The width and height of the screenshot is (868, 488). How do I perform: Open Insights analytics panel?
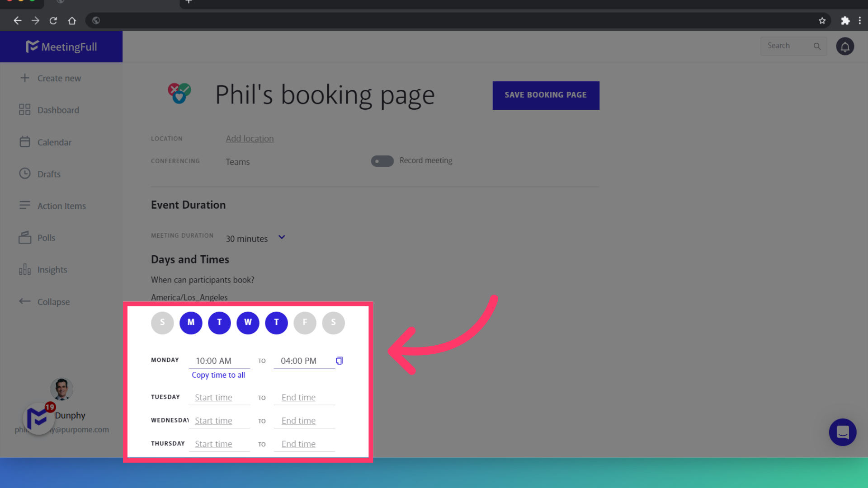(x=53, y=270)
